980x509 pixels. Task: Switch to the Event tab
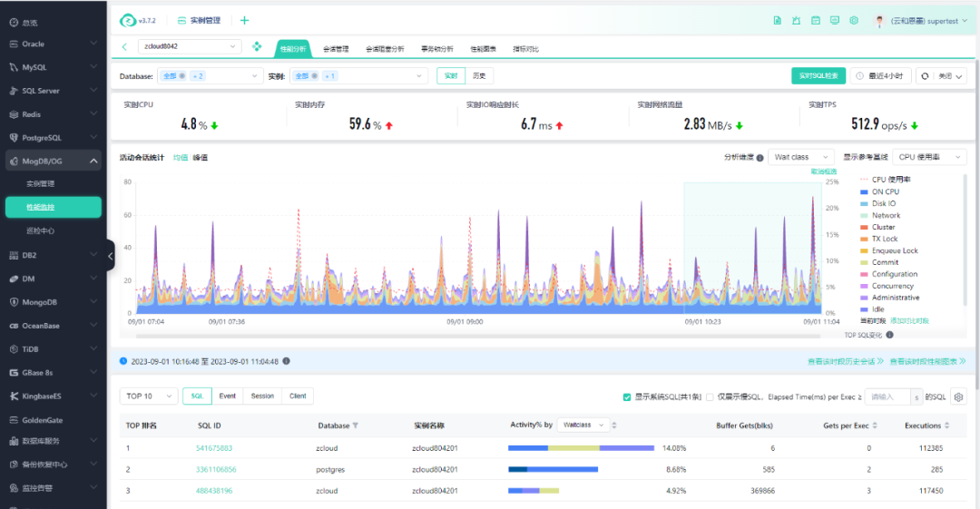(x=228, y=396)
